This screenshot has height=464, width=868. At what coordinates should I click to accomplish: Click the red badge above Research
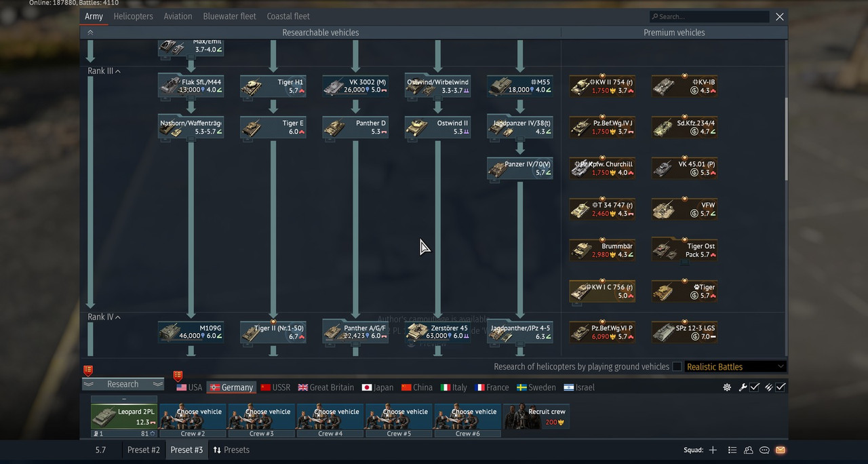(87, 370)
